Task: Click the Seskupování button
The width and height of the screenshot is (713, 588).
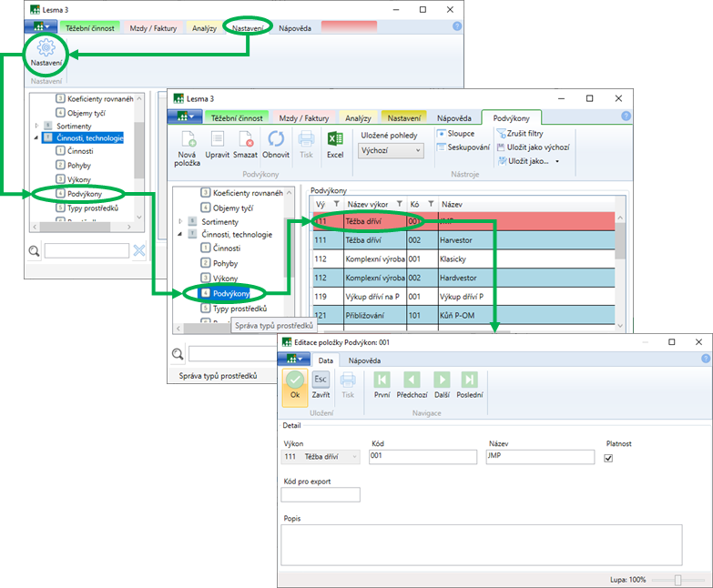Action: click(463, 147)
